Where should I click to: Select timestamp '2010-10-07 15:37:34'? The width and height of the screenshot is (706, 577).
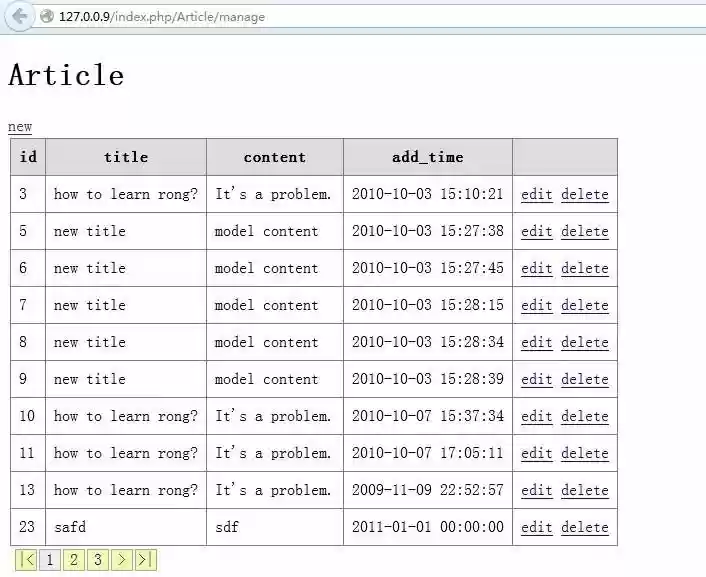(428, 415)
